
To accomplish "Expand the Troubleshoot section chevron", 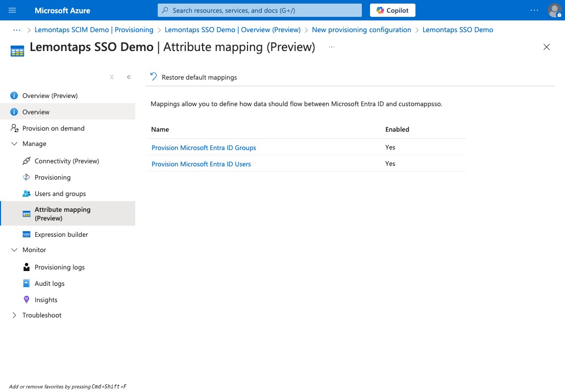I will tap(14, 315).
